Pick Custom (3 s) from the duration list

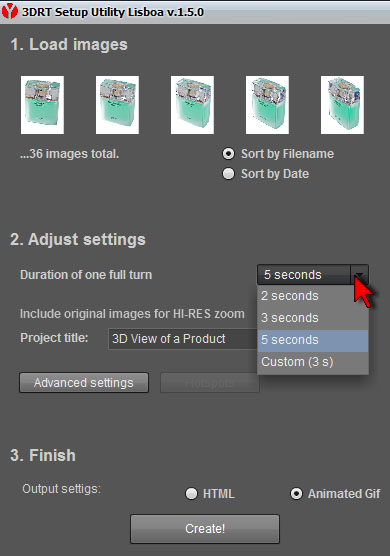[313, 362]
